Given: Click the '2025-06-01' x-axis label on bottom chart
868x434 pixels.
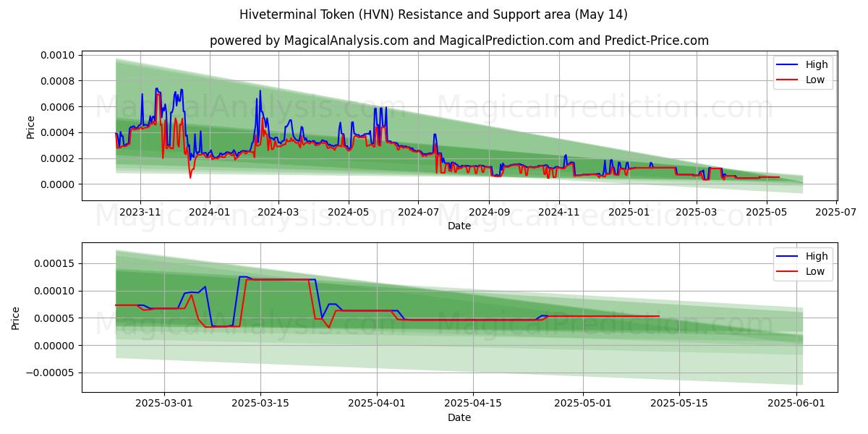Looking at the screenshot, I should (796, 404).
